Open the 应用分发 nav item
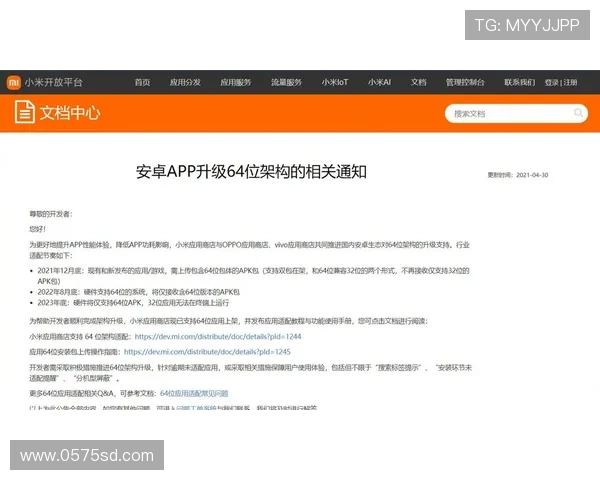This screenshot has width=600, height=480. click(185, 82)
